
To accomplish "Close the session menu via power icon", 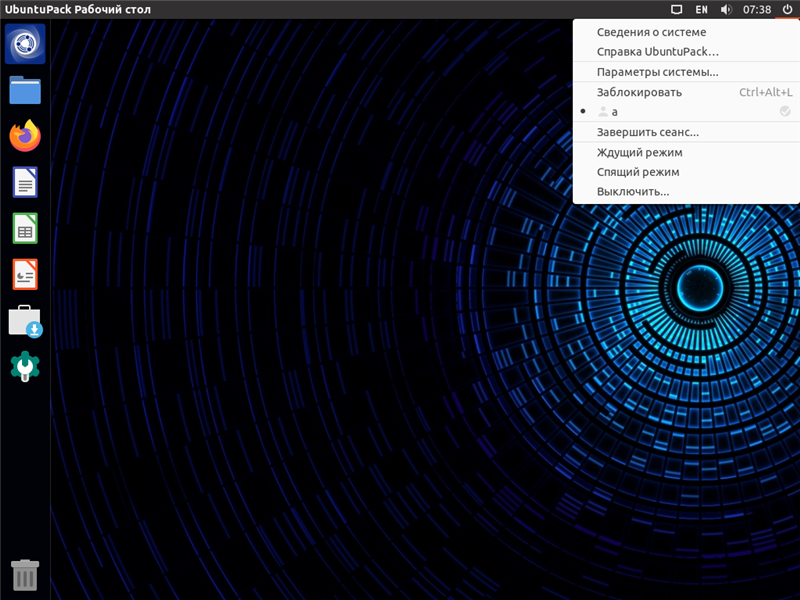I will pos(787,9).
